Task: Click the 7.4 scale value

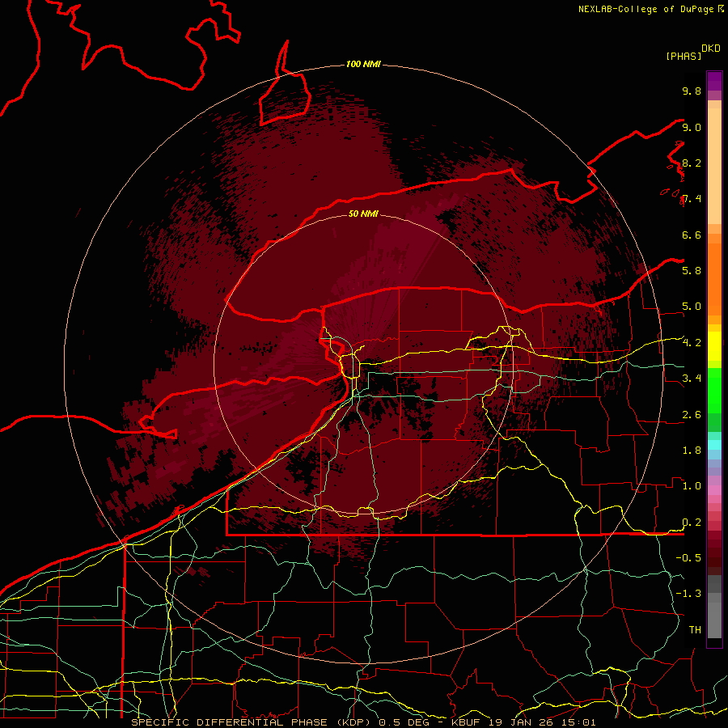Action: pos(692,199)
